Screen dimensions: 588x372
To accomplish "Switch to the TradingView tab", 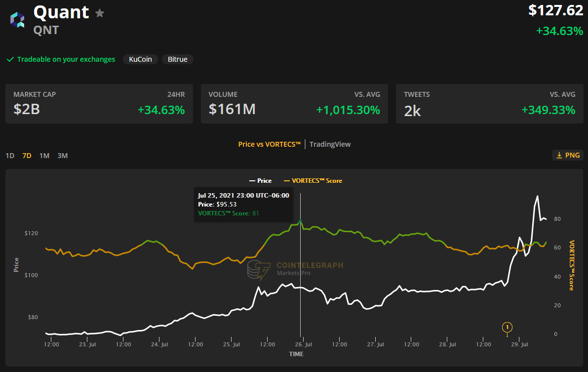I will tap(330, 144).
